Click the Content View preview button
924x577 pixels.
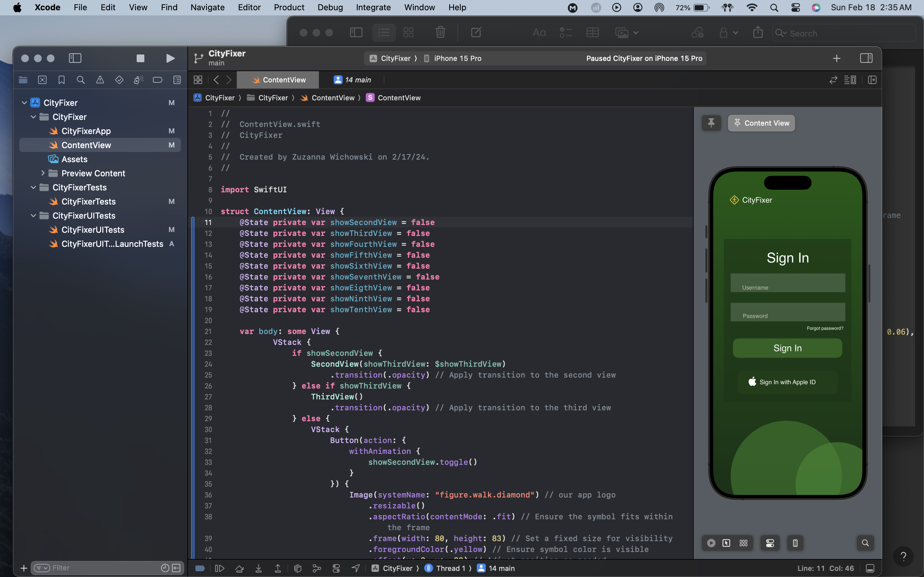point(761,123)
